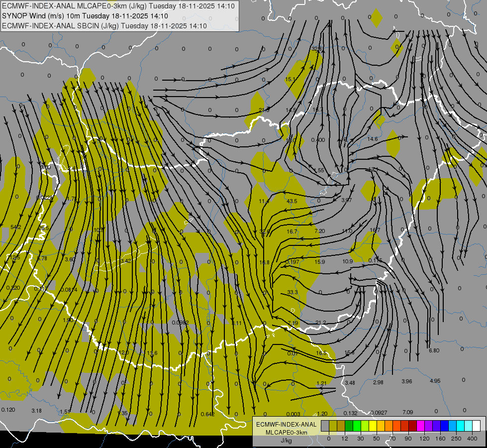This screenshot has width=487, height=448.
Task: Click the map value 3.18
Action: coord(37,411)
